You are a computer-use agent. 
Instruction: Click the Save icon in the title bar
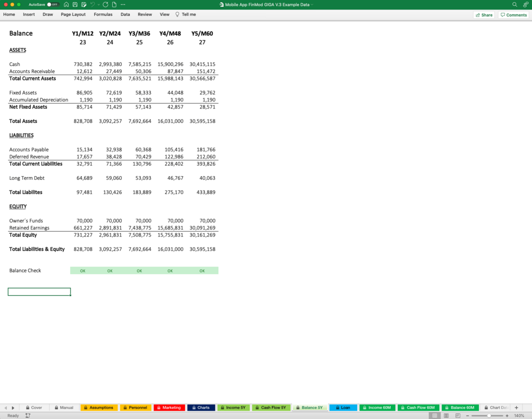pyautogui.click(x=75, y=4)
